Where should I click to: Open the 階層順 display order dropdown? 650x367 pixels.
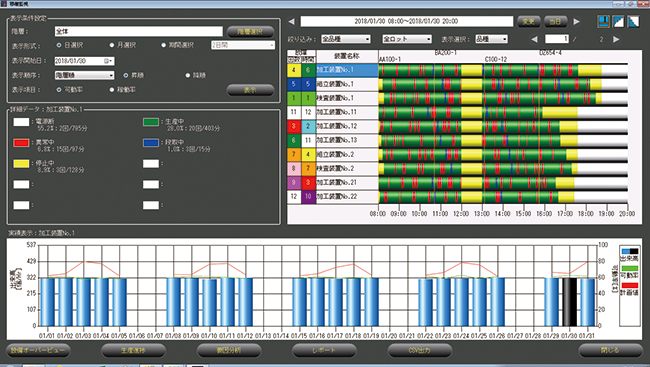85,75
